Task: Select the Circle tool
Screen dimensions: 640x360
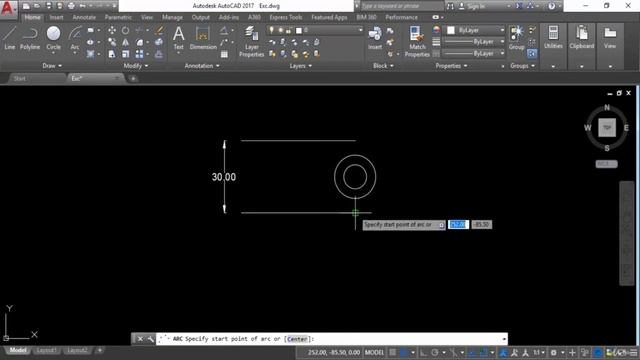Action: [x=53, y=38]
